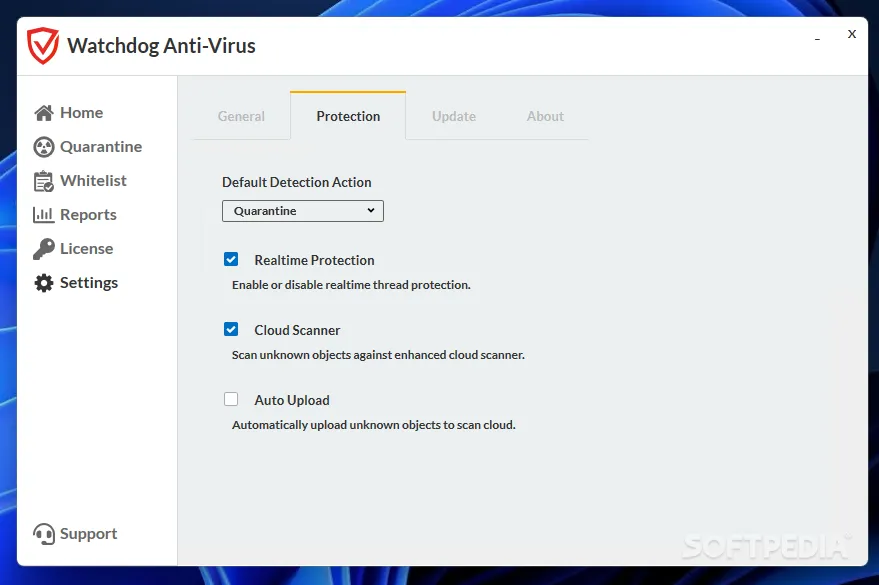Click the Realtime Protection label
Viewport: 879px width, 585px height.
[314, 261]
